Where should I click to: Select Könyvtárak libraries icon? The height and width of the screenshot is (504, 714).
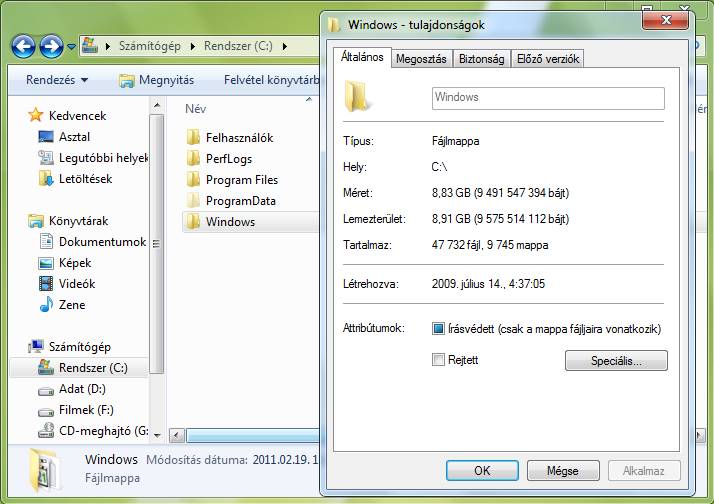coord(36,221)
